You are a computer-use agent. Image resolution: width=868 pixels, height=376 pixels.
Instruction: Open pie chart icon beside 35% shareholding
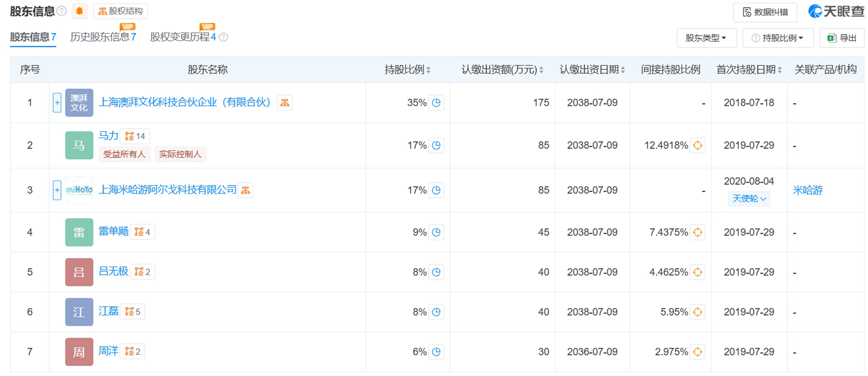(x=436, y=103)
